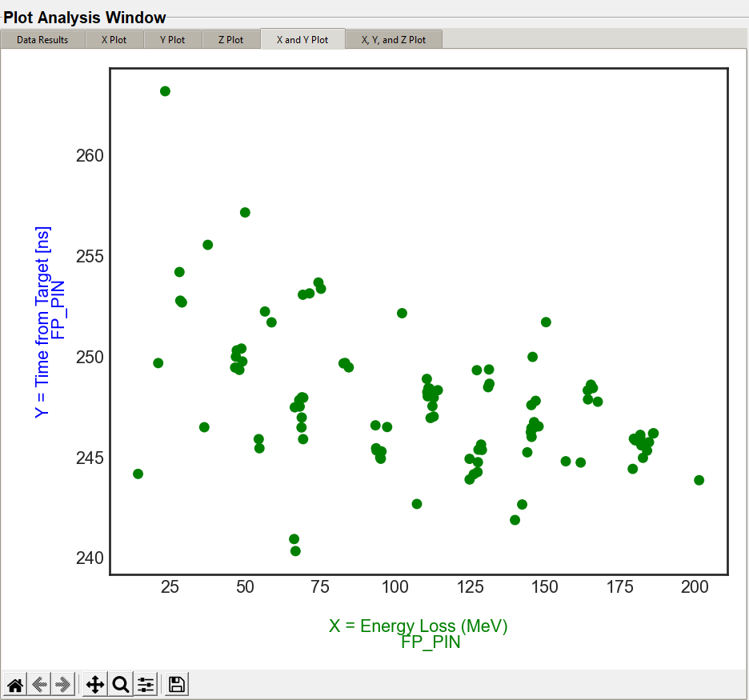
Task: Open the configure subplots sliders tool
Action: [146, 685]
